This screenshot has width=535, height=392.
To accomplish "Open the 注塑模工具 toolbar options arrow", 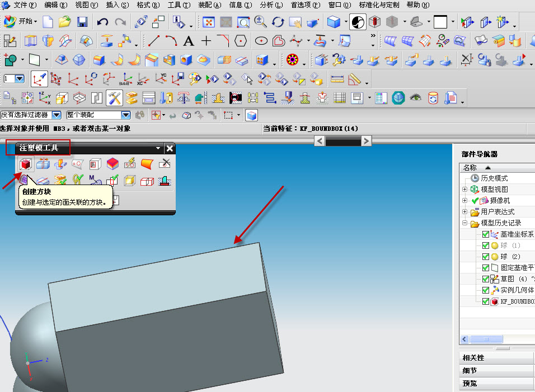I will (158, 148).
